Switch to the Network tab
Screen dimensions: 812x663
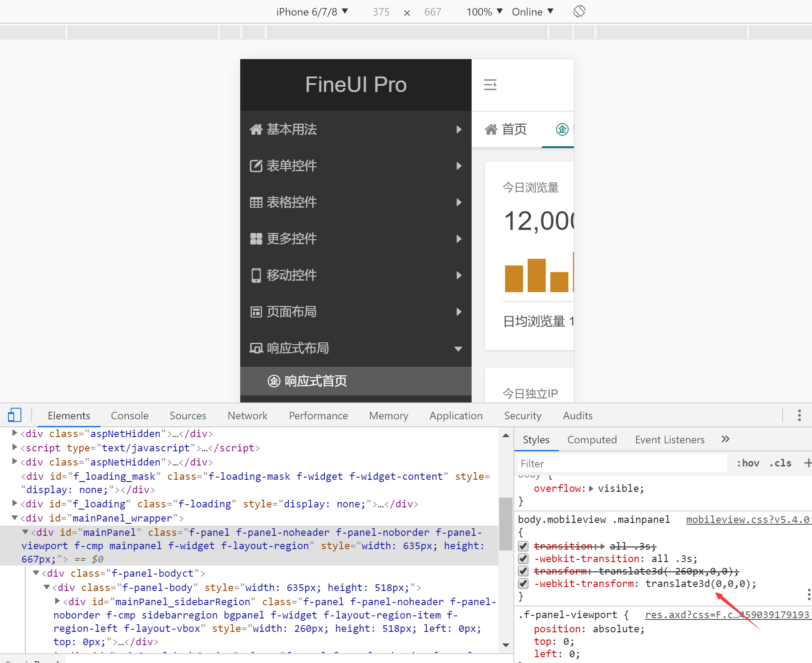[x=247, y=415]
